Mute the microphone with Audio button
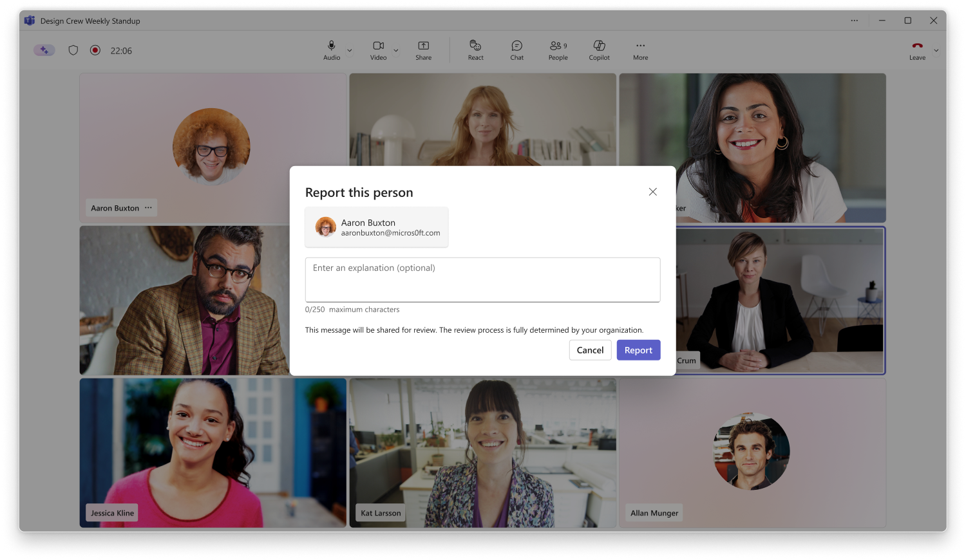The width and height of the screenshot is (966, 560). click(x=332, y=50)
